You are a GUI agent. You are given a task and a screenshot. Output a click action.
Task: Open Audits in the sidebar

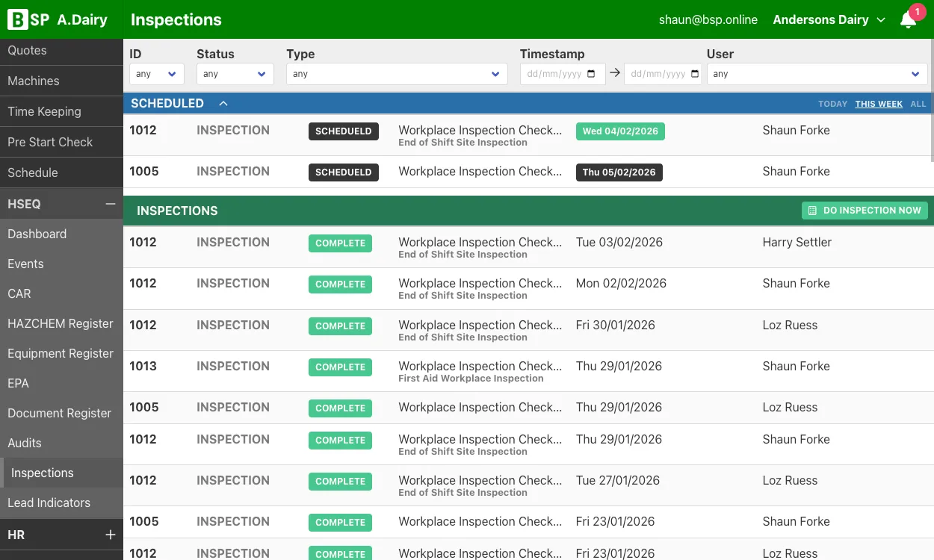point(61,443)
